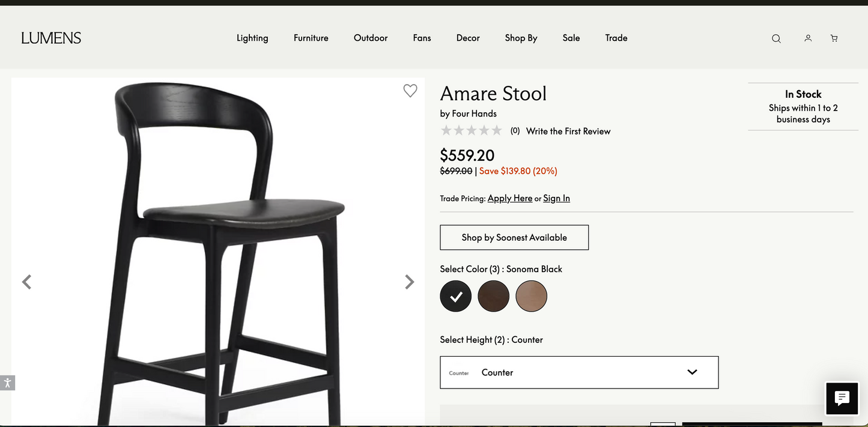The image size is (868, 427).
Task: Open the search magnifier icon
Action: tap(776, 38)
